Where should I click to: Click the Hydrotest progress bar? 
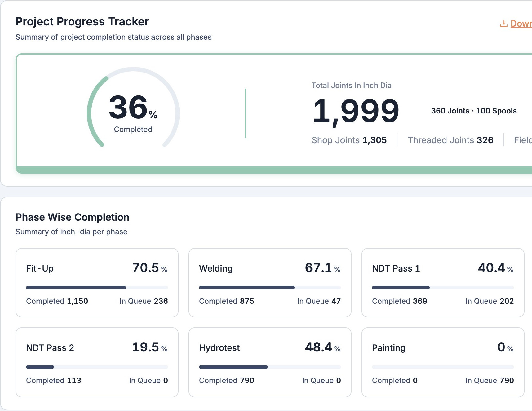[x=270, y=367]
